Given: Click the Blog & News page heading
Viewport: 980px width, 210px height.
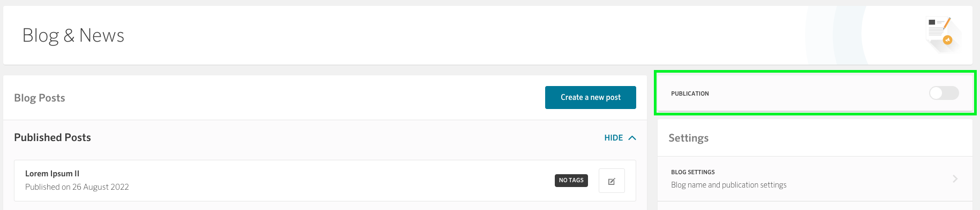Looking at the screenshot, I should [x=73, y=36].
